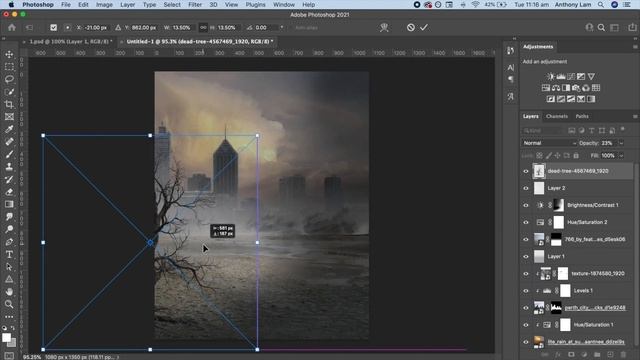640x360 pixels.
Task: Click the foreground color swatch
Action: click(6, 338)
